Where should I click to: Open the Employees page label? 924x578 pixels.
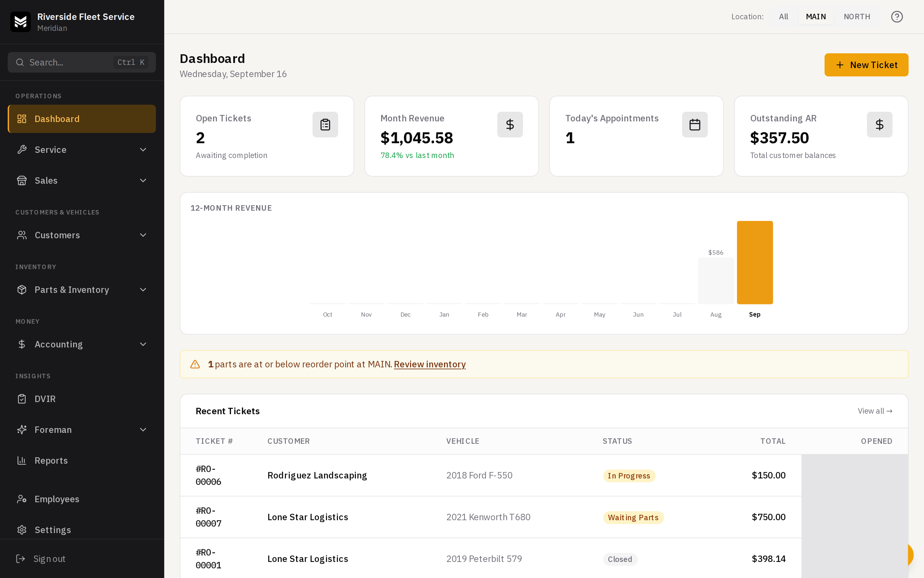(x=57, y=499)
